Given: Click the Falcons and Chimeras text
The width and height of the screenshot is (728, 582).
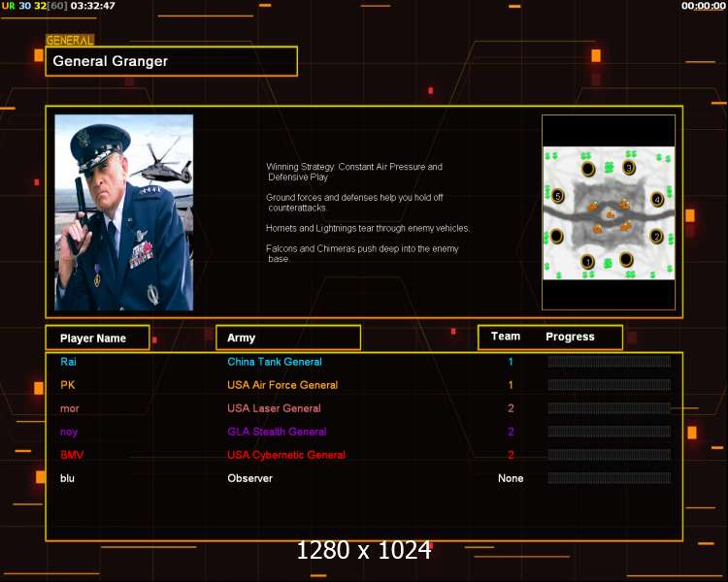Looking at the screenshot, I should click(362, 253).
